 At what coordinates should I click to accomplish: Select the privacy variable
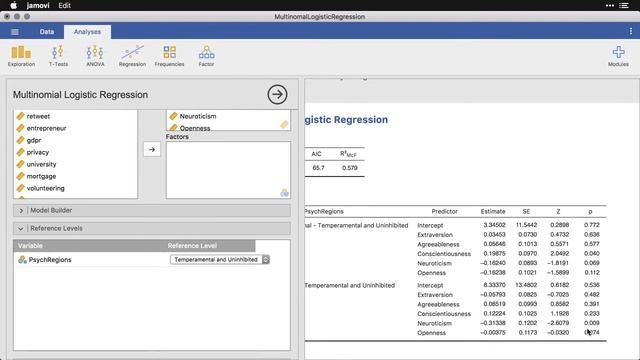coord(38,152)
